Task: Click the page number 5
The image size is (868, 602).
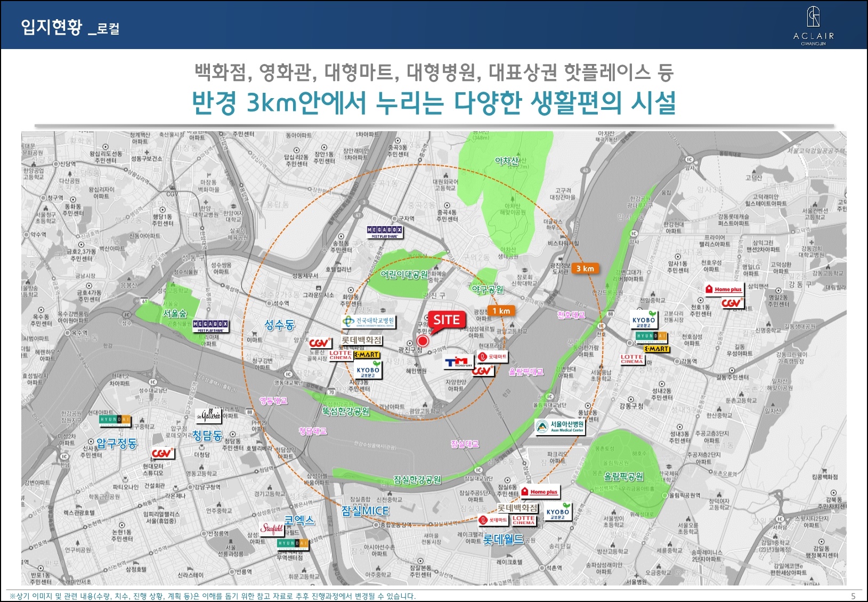Action: [853, 596]
